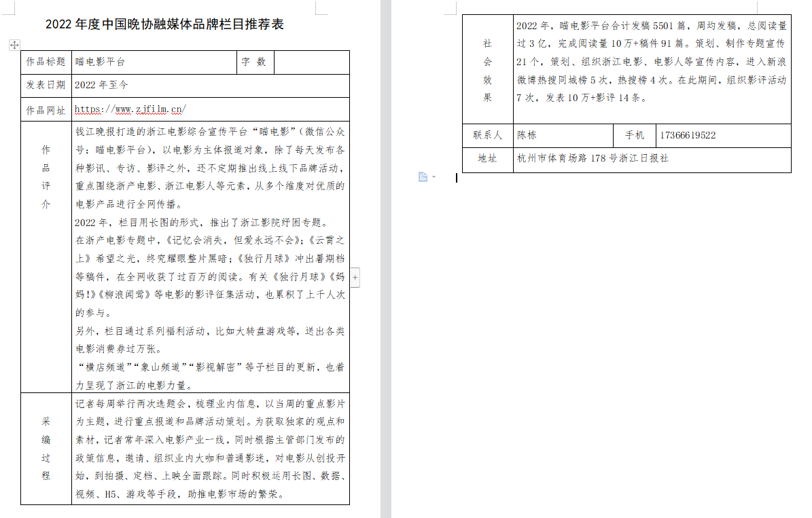The width and height of the screenshot is (812, 518).
Task: Click the line ending 发表10万+影评14条
Action: (582, 98)
